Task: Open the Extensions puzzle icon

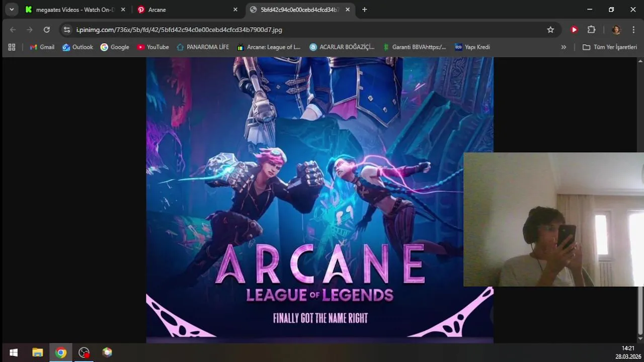Action: pyautogui.click(x=592, y=30)
